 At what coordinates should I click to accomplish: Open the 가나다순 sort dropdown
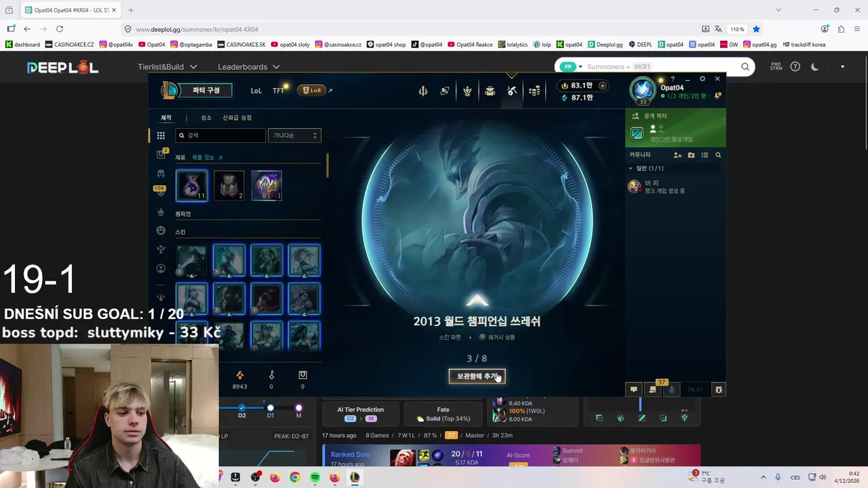(294, 136)
